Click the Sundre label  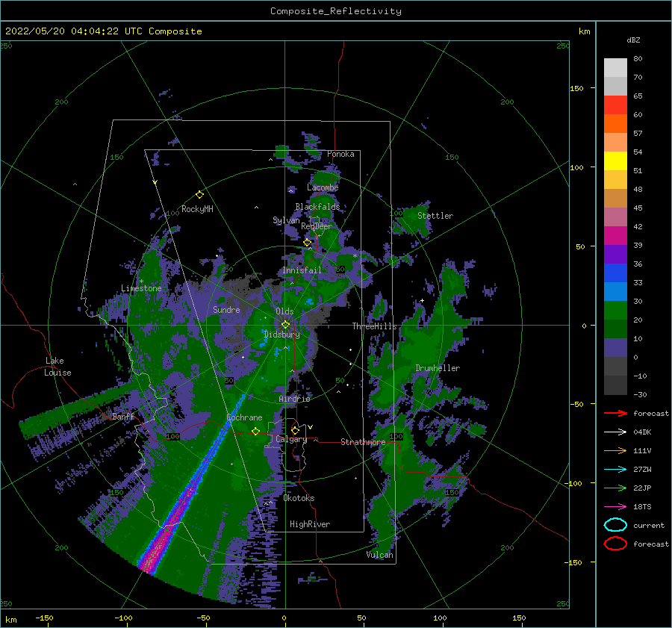(226, 310)
